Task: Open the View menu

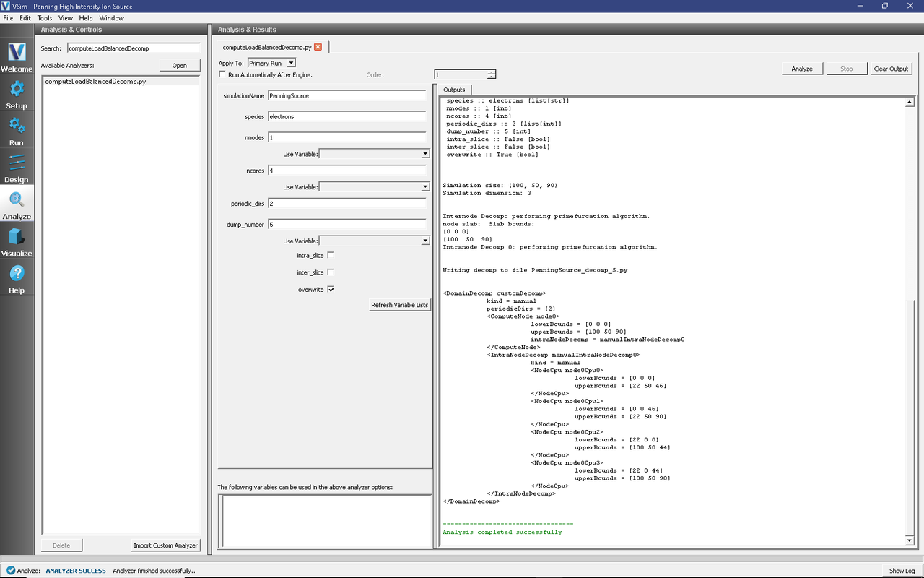Action: (x=65, y=17)
